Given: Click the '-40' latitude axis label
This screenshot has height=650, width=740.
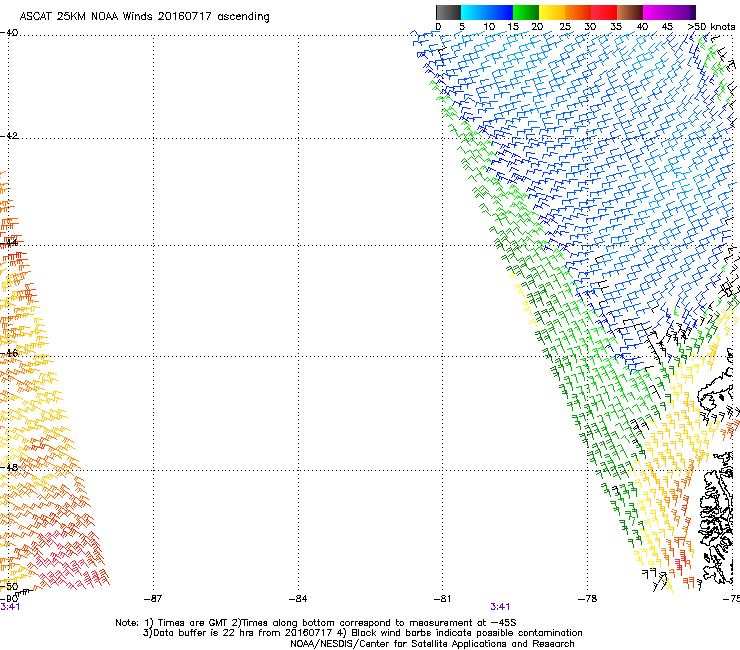Looking at the screenshot, I should [9, 33].
